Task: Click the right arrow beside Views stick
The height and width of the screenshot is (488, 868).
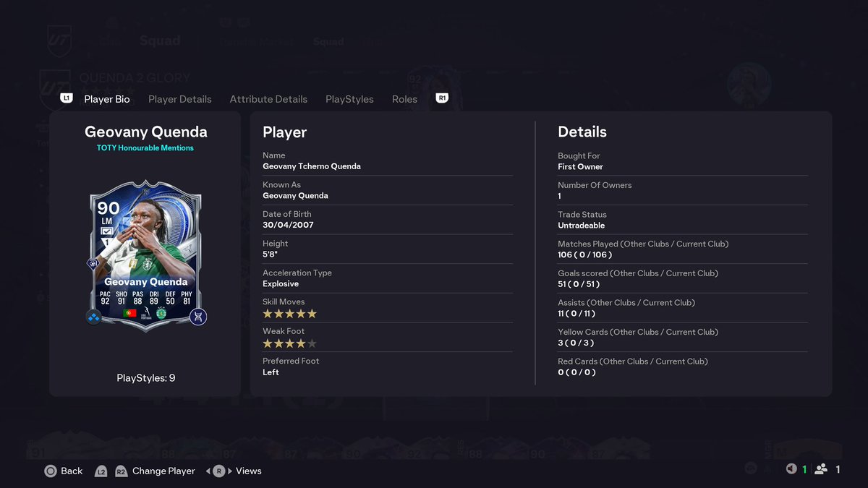Action: (x=230, y=471)
